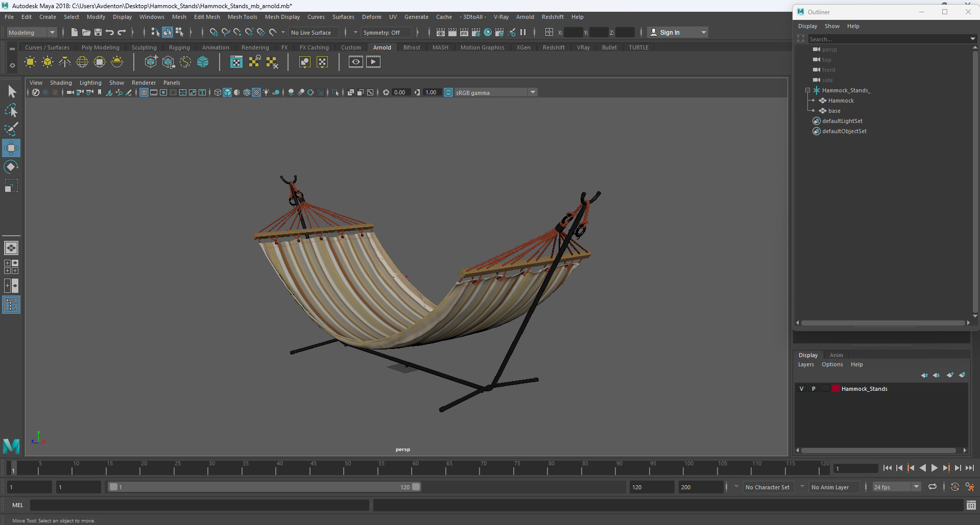Create Arnold area light from shelf
This screenshot has width=980, height=525.
coord(30,62)
